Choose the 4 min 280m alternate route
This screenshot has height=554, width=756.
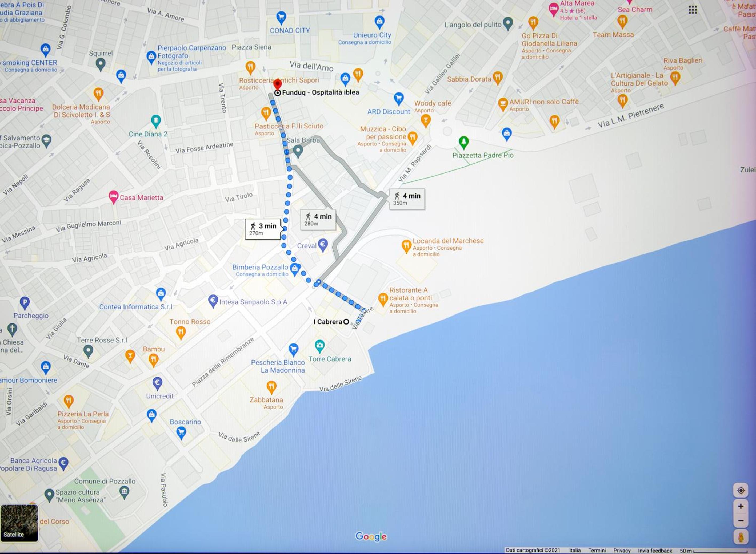[x=318, y=220]
